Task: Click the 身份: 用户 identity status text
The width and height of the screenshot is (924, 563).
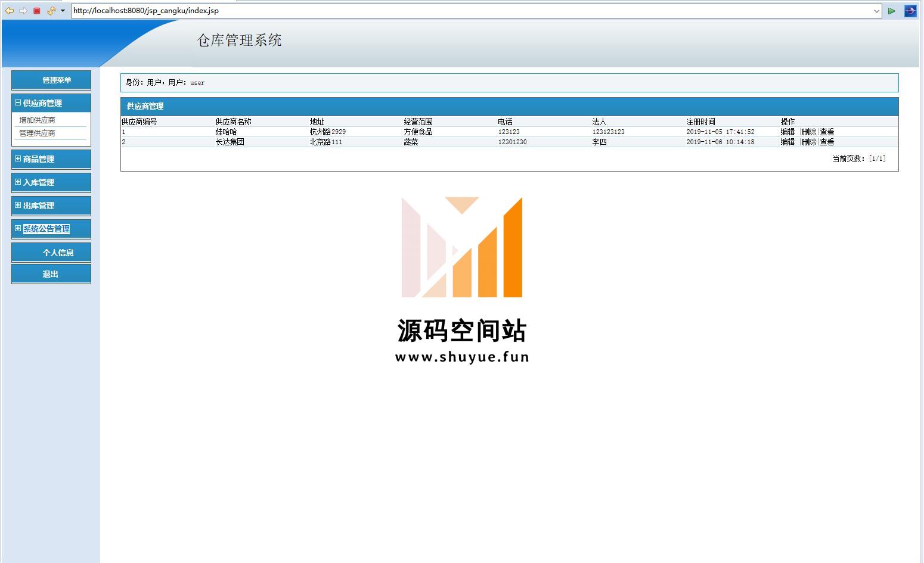Action: tap(165, 82)
